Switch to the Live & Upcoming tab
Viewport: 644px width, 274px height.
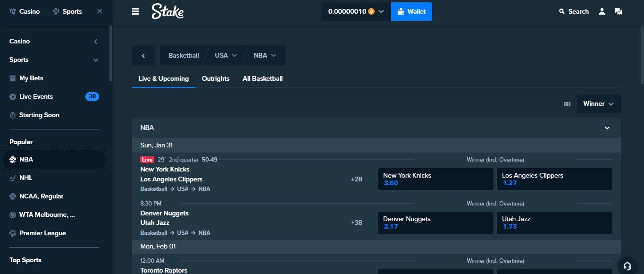(164, 78)
